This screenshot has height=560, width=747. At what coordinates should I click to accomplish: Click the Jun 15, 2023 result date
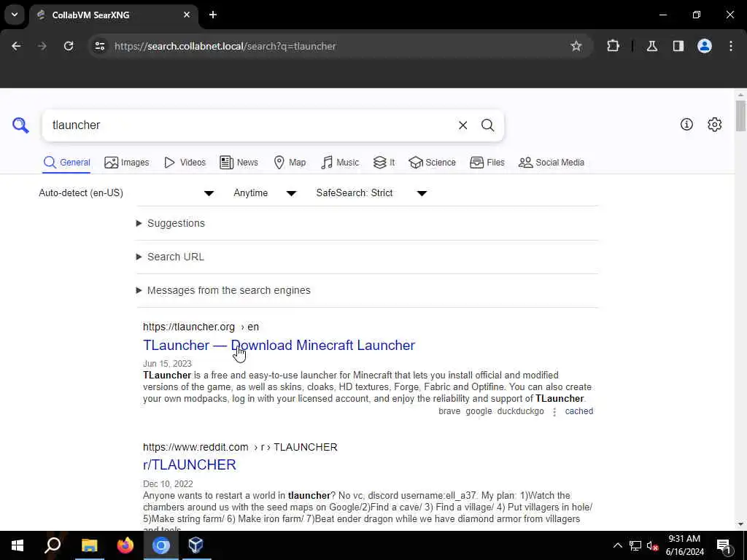[x=167, y=364]
